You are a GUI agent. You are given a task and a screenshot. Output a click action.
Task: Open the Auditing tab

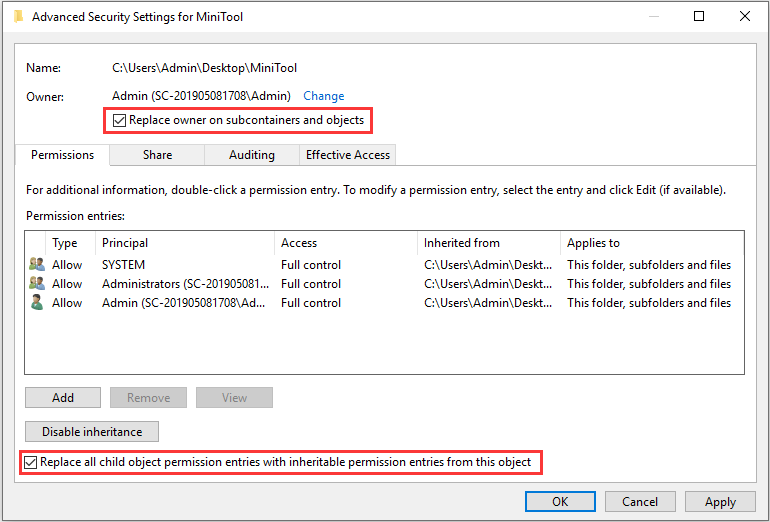[251, 155]
